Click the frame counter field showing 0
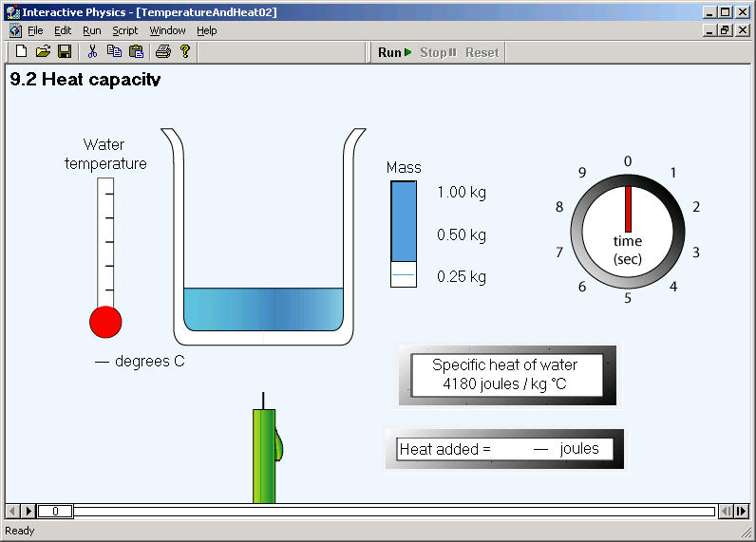Image resolution: width=756 pixels, height=542 pixels. (55, 512)
